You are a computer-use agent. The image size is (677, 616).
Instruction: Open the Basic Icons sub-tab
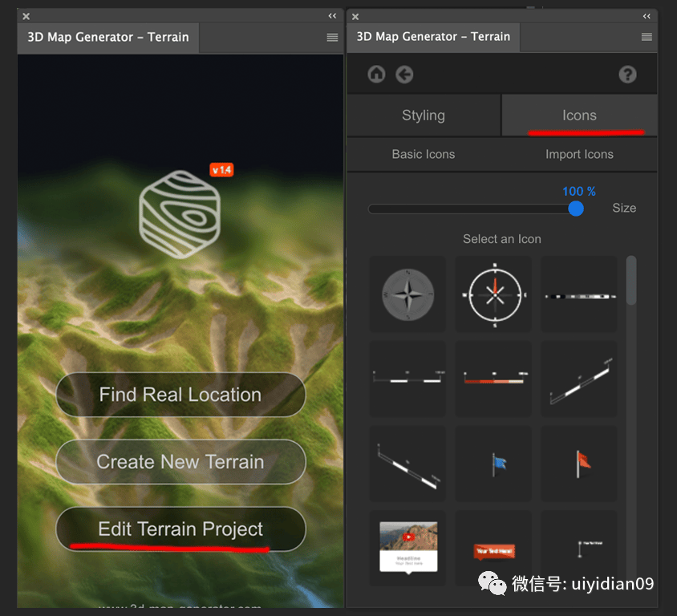[424, 154]
